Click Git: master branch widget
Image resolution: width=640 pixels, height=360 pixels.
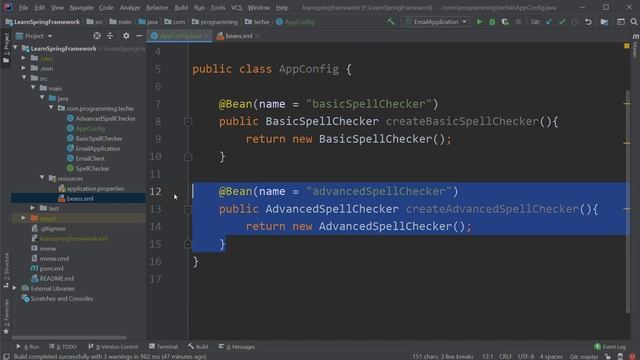click(584, 356)
